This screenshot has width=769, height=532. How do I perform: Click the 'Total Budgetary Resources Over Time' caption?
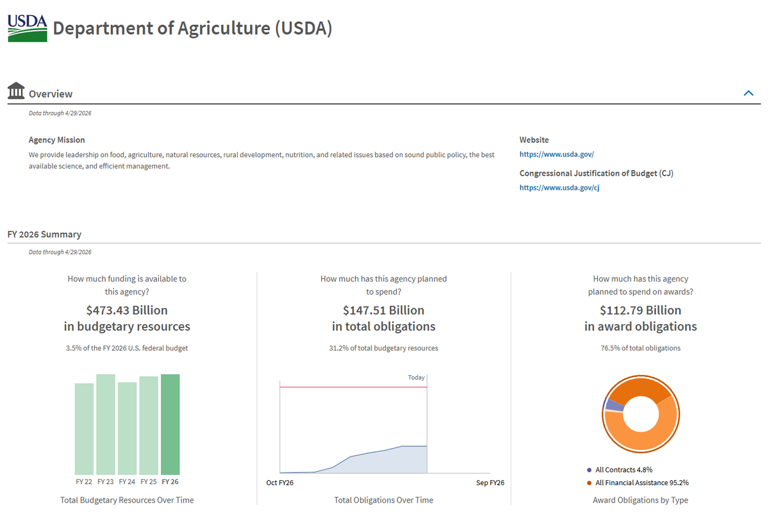pyautogui.click(x=127, y=500)
